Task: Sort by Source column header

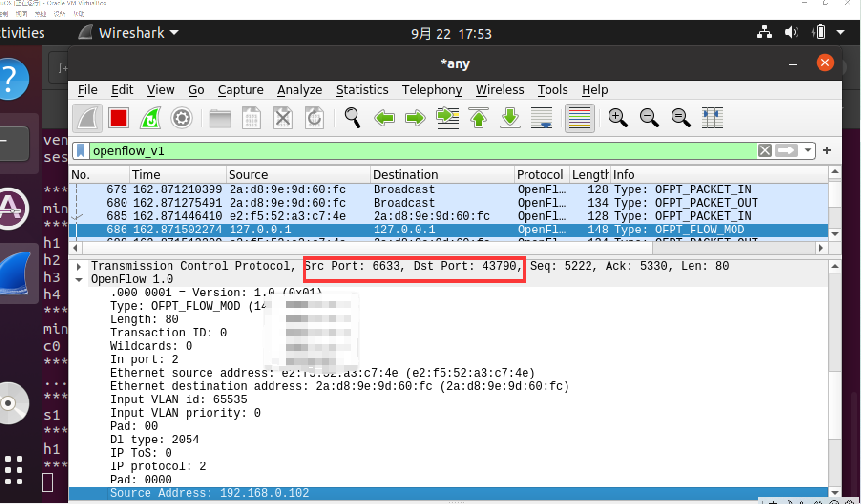Action: tap(298, 175)
